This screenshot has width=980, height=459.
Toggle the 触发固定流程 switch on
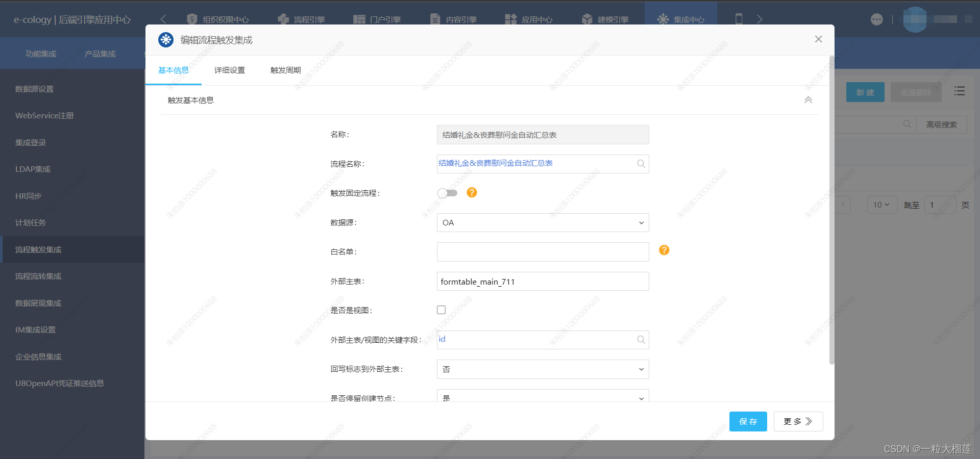(x=447, y=193)
